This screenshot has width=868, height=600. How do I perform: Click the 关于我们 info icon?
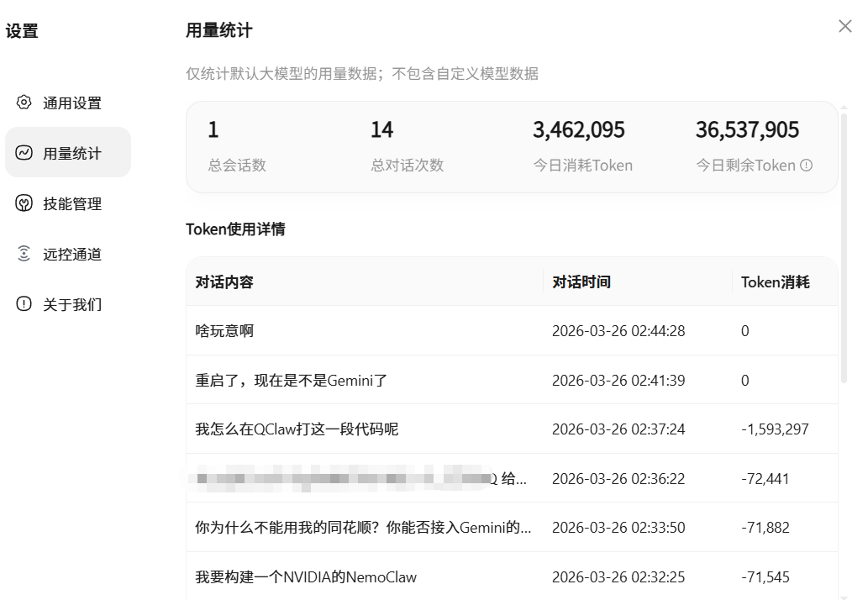point(24,304)
